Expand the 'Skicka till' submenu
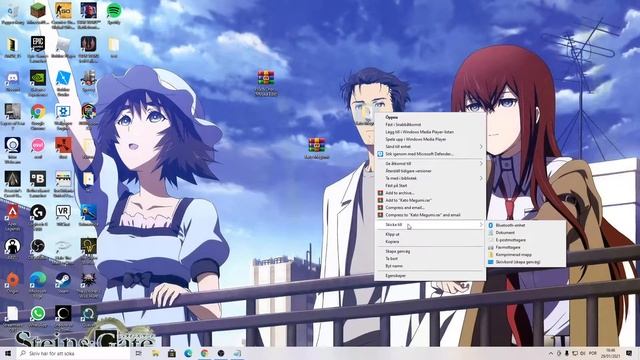The image size is (640, 360). pyautogui.click(x=430, y=224)
